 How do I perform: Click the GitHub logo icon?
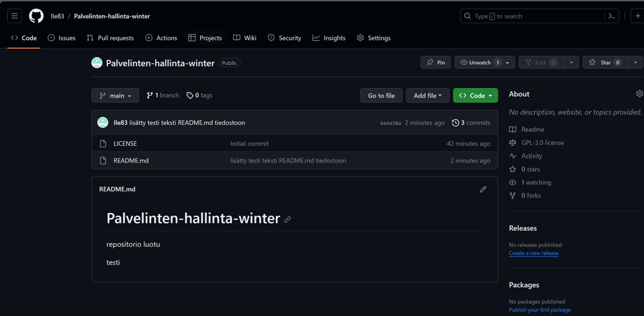[36, 16]
